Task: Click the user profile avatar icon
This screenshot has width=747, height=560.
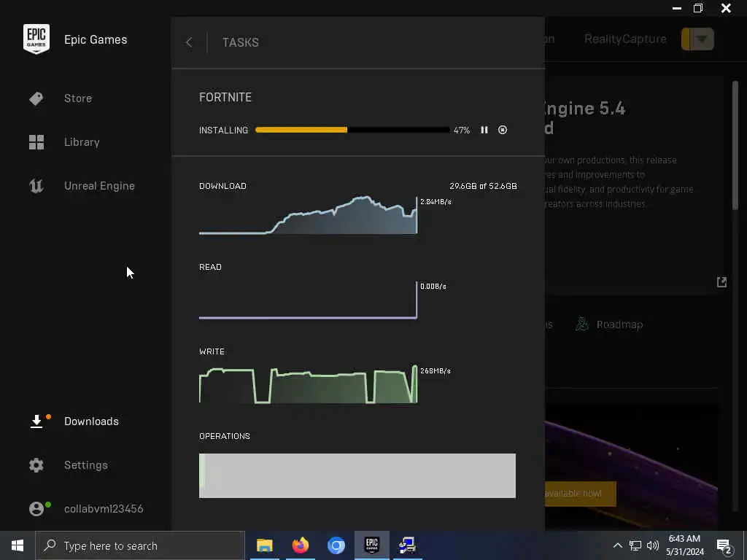Action: pos(36,509)
